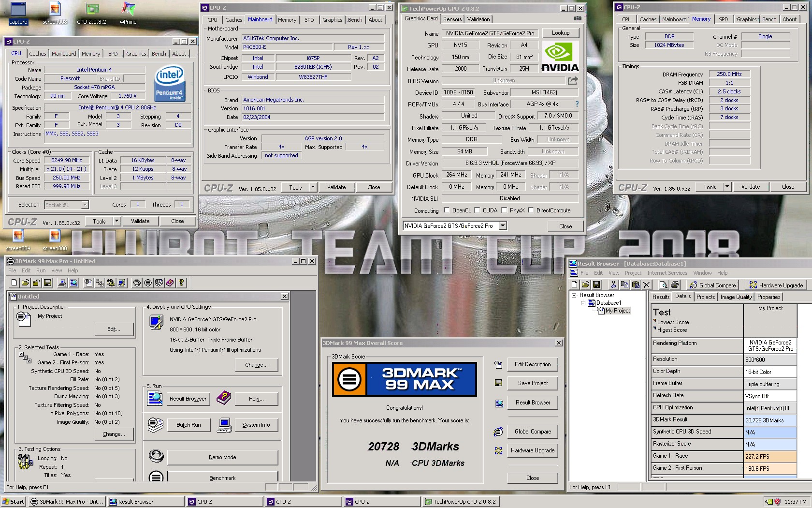This screenshot has height=508, width=812.
Task: Click purple Help book icon in 3DMark toolbar
Action: pyautogui.click(x=170, y=283)
